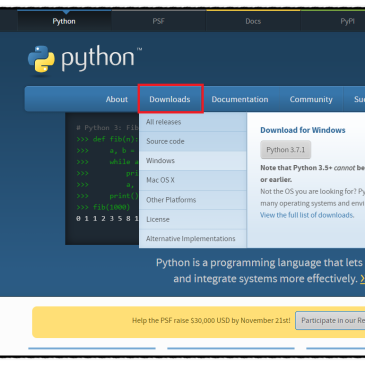Open the Docs top-bar tab
The height and width of the screenshot is (365, 365).
pyautogui.click(x=253, y=21)
